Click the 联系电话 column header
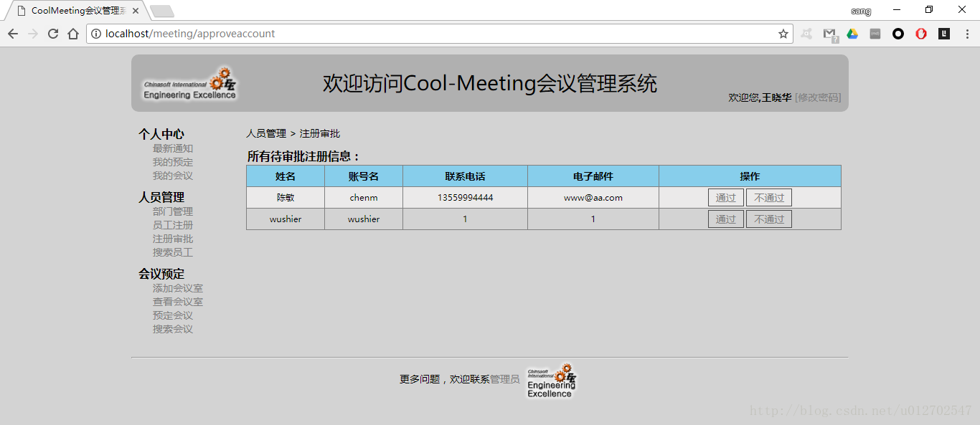The width and height of the screenshot is (980, 425). coord(465,176)
